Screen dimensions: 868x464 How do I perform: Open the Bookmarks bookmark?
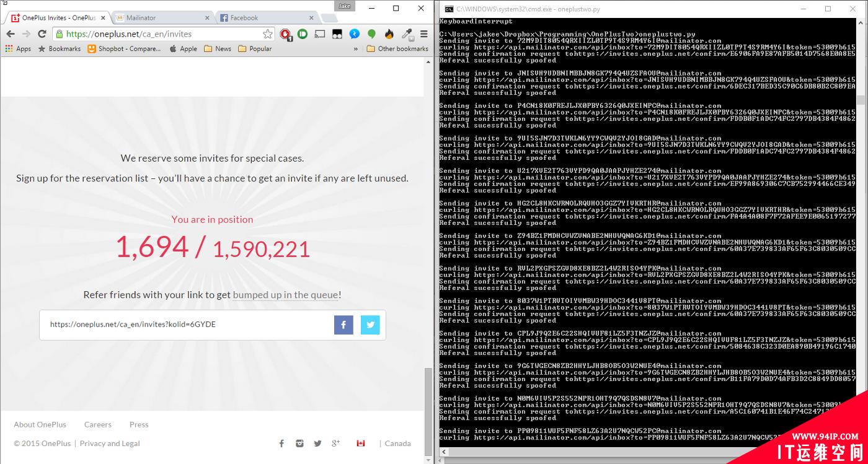60,49
